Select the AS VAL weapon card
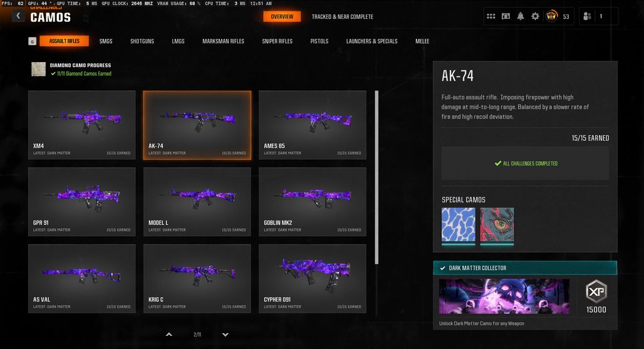 (x=81, y=279)
